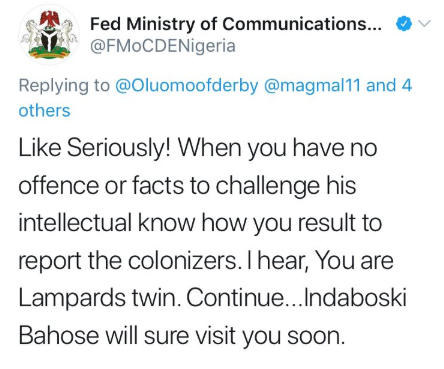Expand the tweet options chevron

click(x=424, y=24)
